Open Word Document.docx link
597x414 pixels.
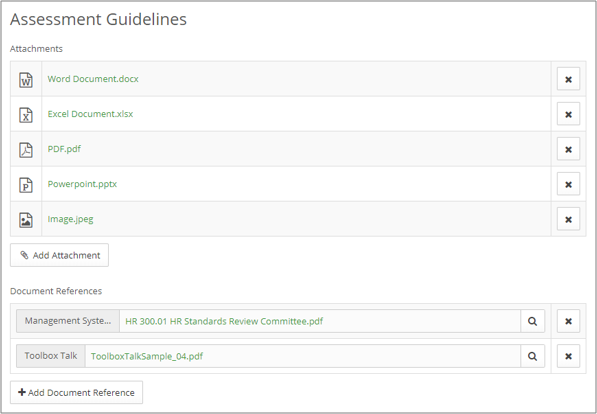coord(93,79)
